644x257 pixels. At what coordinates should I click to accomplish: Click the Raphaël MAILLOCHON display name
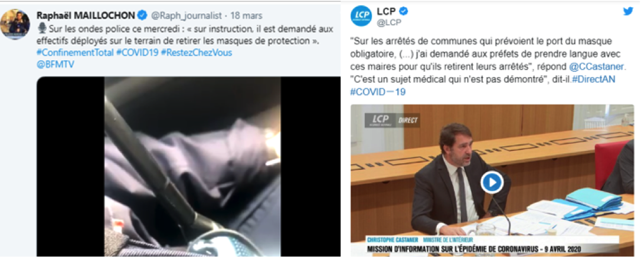coord(86,15)
